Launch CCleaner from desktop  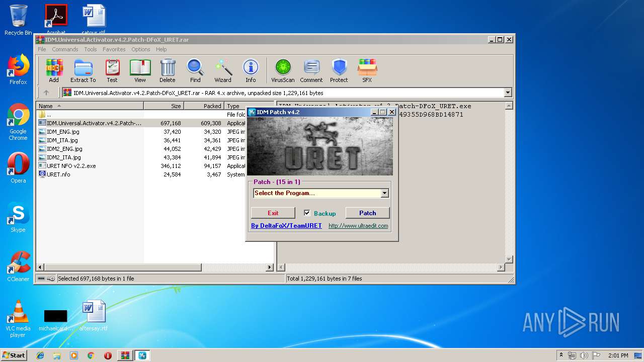(x=18, y=266)
